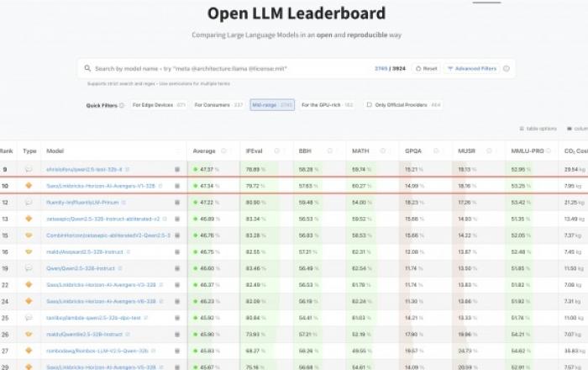Sort by the MMLU-PRO column header
588x370 pixels.
528,151
